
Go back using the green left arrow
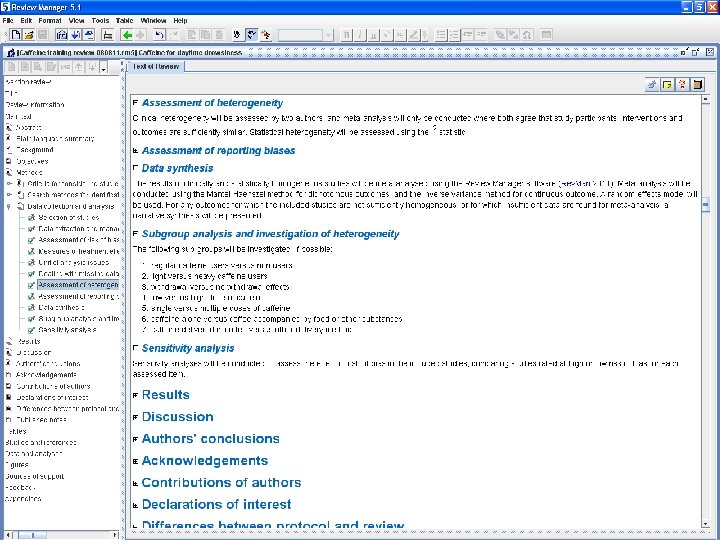click(127, 35)
